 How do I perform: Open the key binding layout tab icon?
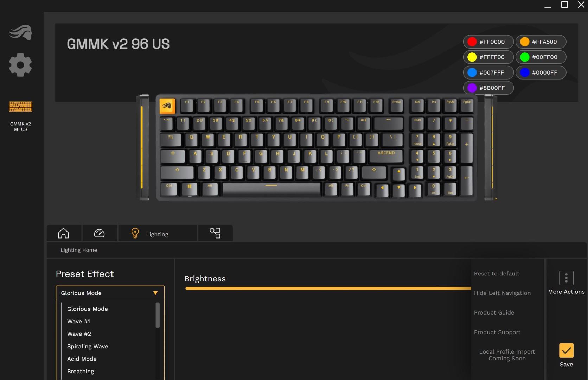pos(215,233)
